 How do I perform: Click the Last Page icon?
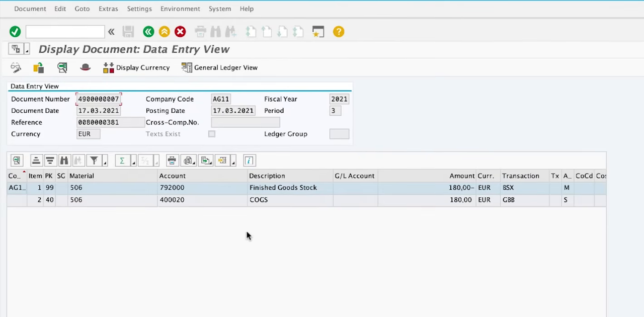click(298, 32)
